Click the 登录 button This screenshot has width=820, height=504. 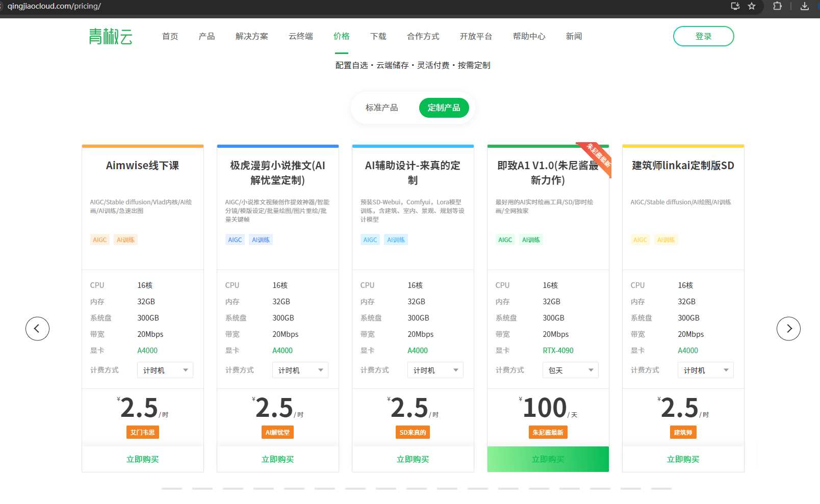703,37
